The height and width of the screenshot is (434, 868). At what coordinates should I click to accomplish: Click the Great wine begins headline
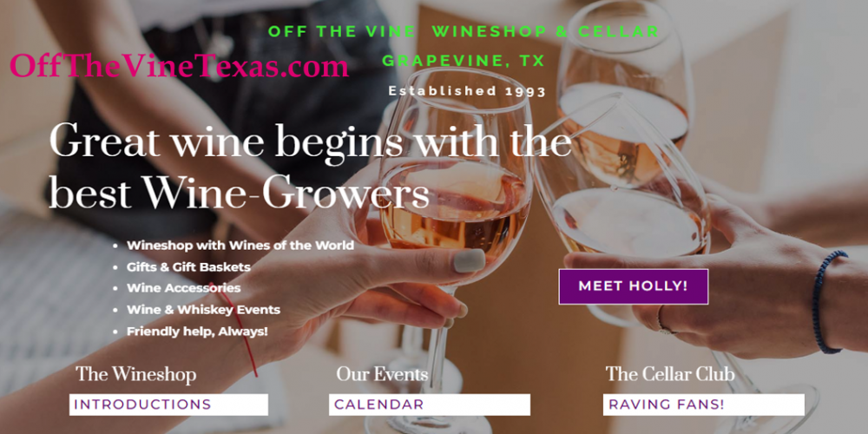[x=310, y=141]
